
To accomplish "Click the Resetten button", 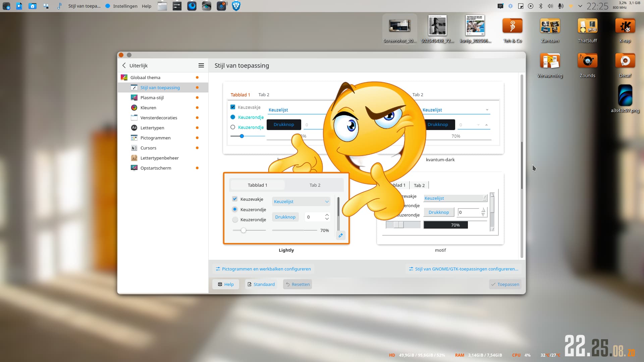I will point(298,284).
